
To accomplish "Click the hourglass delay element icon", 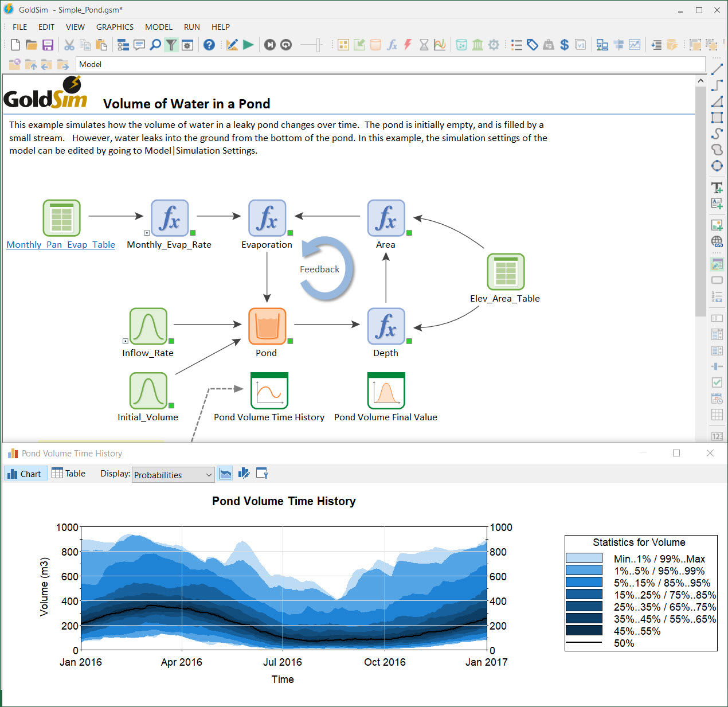I will pyautogui.click(x=424, y=45).
